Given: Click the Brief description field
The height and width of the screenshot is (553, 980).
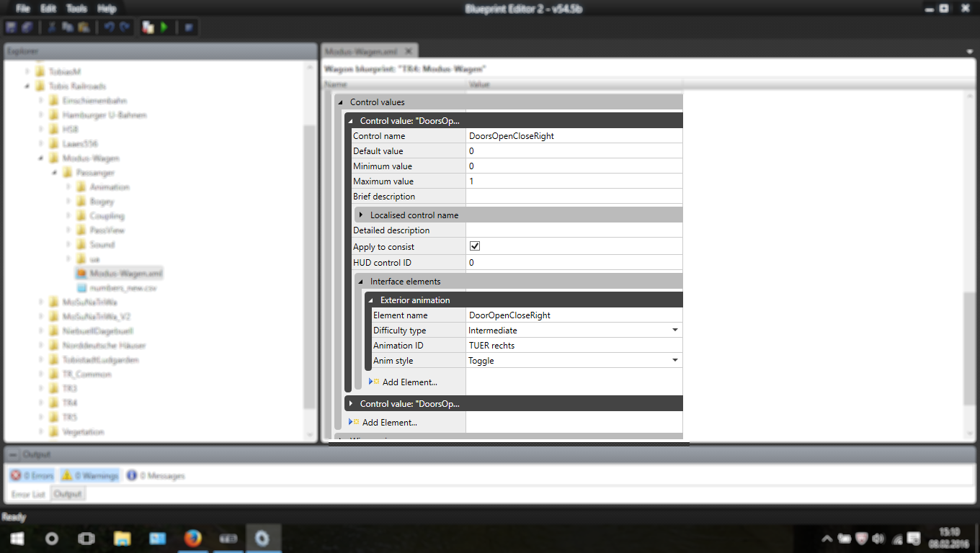Looking at the screenshot, I should [574, 196].
